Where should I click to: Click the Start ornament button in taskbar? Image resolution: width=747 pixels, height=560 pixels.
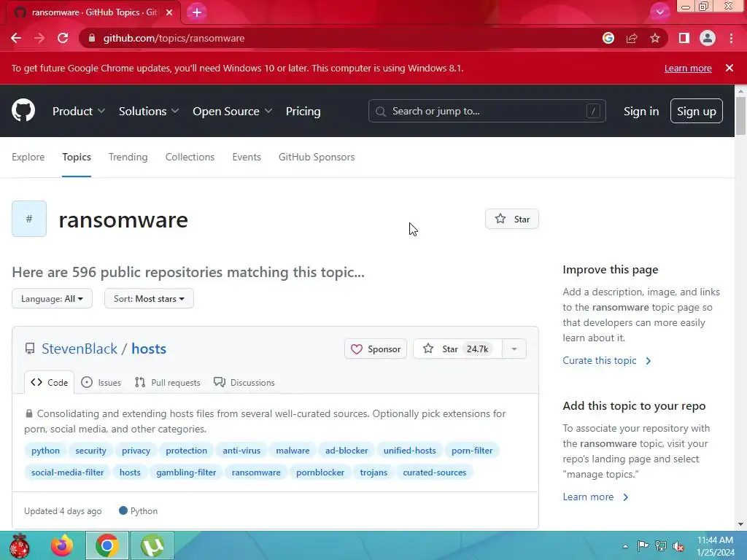pos(20,545)
